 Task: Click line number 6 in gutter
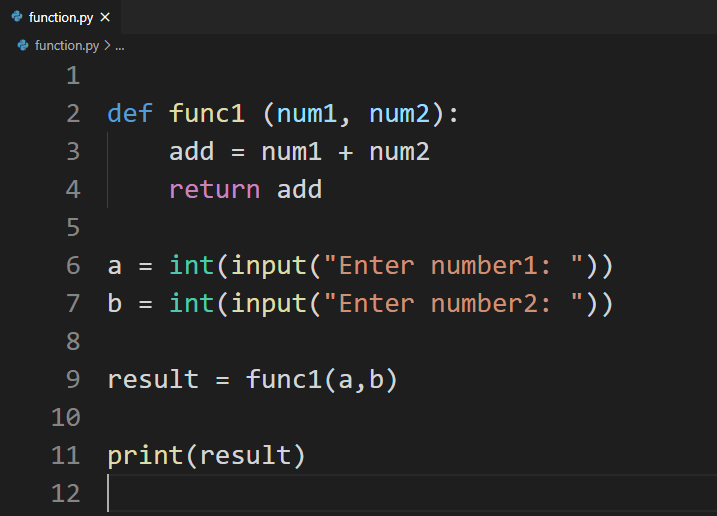click(x=73, y=266)
